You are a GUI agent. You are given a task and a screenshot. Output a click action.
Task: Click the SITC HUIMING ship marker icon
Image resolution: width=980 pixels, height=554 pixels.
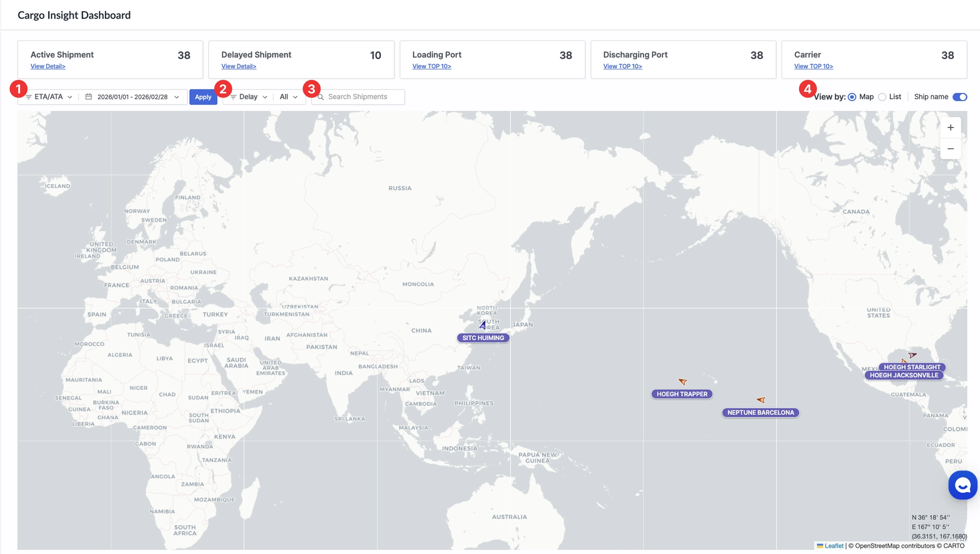click(x=483, y=325)
